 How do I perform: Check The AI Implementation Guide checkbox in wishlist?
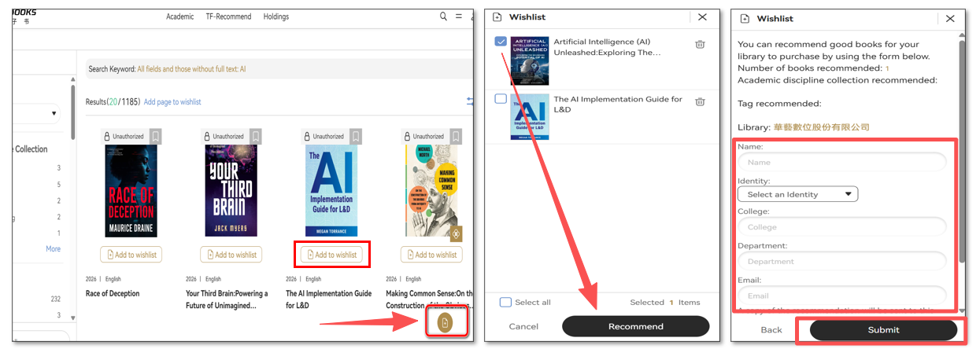pos(501,99)
